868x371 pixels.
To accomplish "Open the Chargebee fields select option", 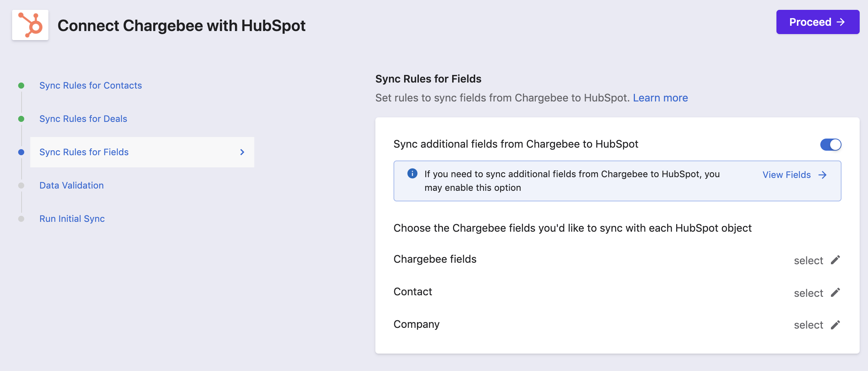I will tap(808, 261).
